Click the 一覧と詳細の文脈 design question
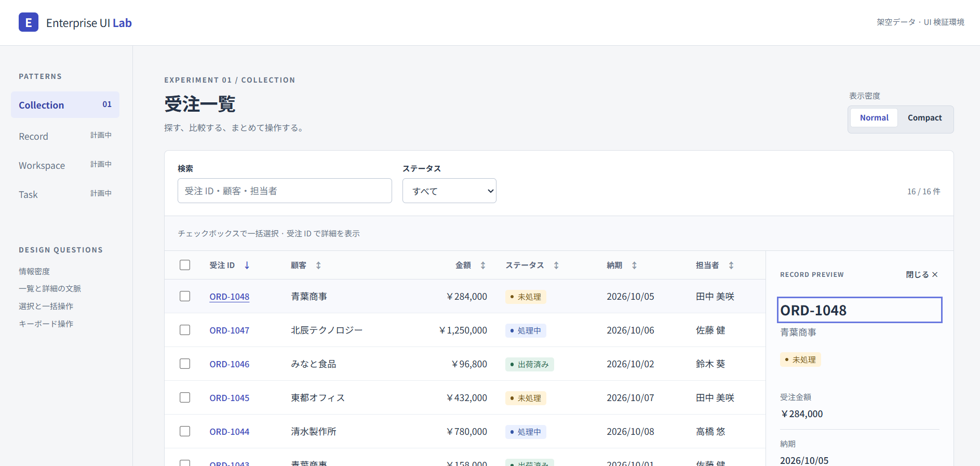 50,288
